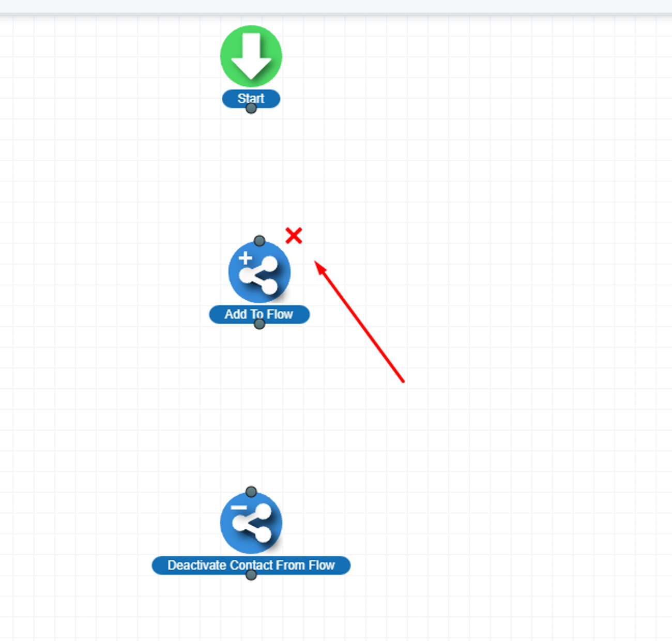Click Add To Flow's top input connector
The height and width of the screenshot is (641, 672).
[x=259, y=241]
